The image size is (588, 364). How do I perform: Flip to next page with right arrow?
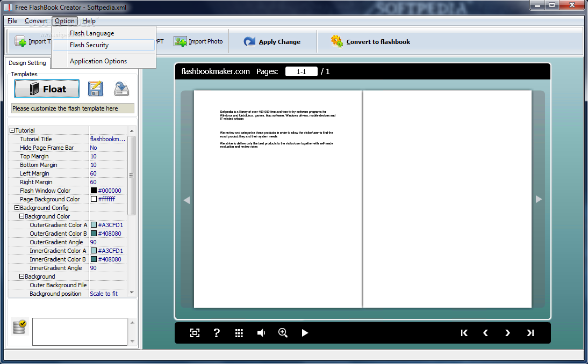tap(539, 199)
